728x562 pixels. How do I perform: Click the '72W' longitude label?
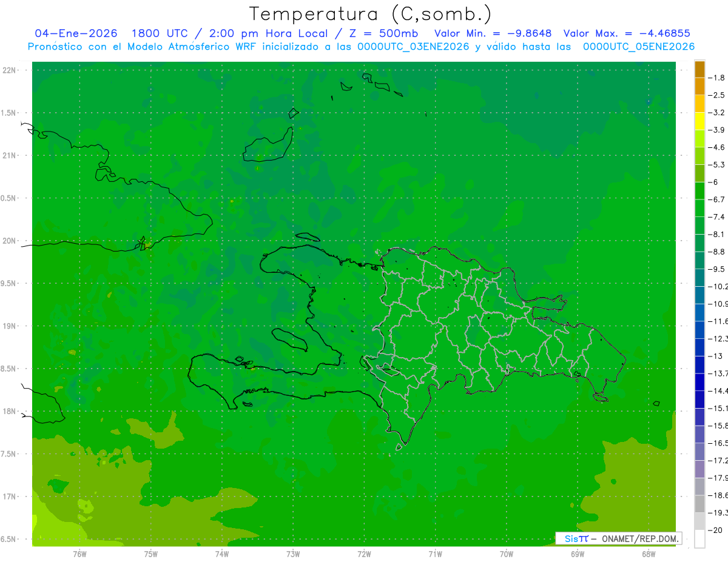coord(365,554)
